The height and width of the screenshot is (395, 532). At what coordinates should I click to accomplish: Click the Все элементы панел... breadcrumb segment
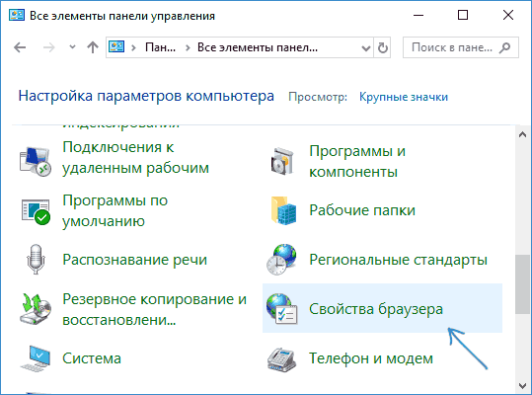(258, 47)
